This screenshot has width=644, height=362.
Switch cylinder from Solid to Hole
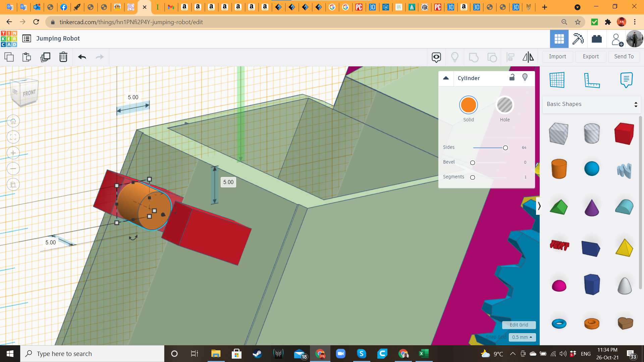(x=504, y=105)
